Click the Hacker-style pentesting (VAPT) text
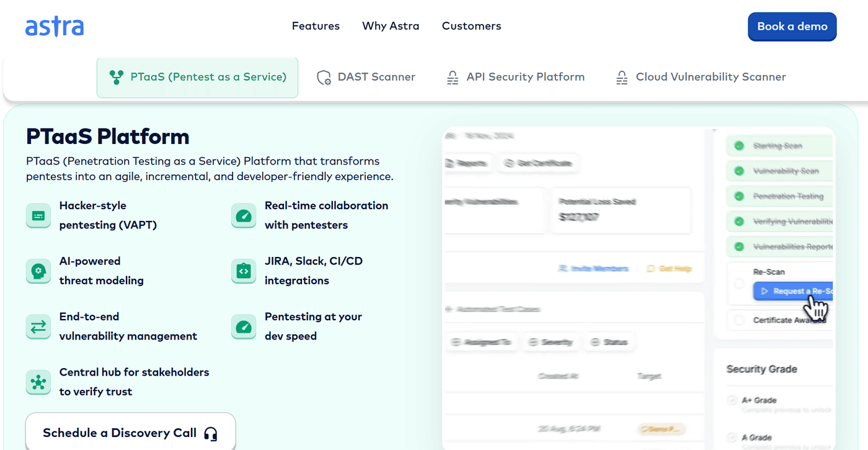The width and height of the screenshot is (868, 450). click(108, 215)
